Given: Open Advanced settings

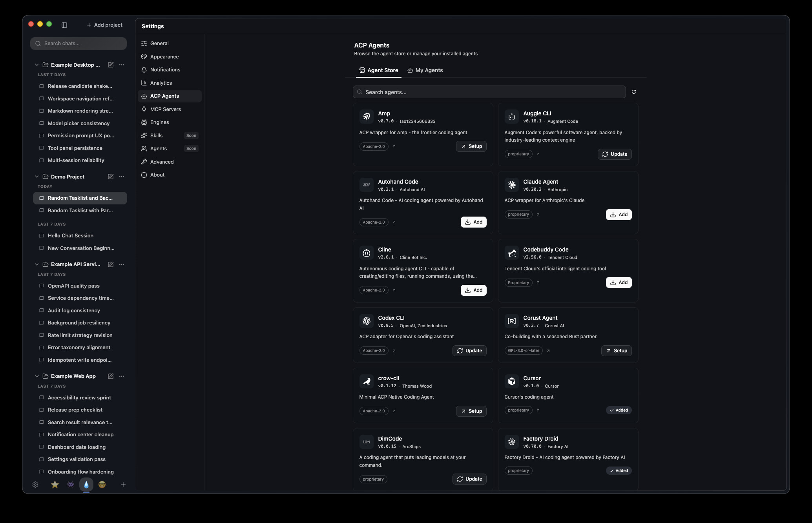Looking at the screenshot, I should coord(170,162).
